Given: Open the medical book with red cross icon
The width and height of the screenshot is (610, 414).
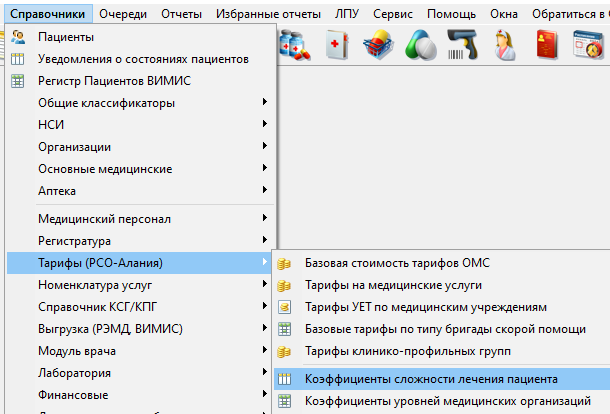Looking at the screenshot, I should tap(337, 43).
